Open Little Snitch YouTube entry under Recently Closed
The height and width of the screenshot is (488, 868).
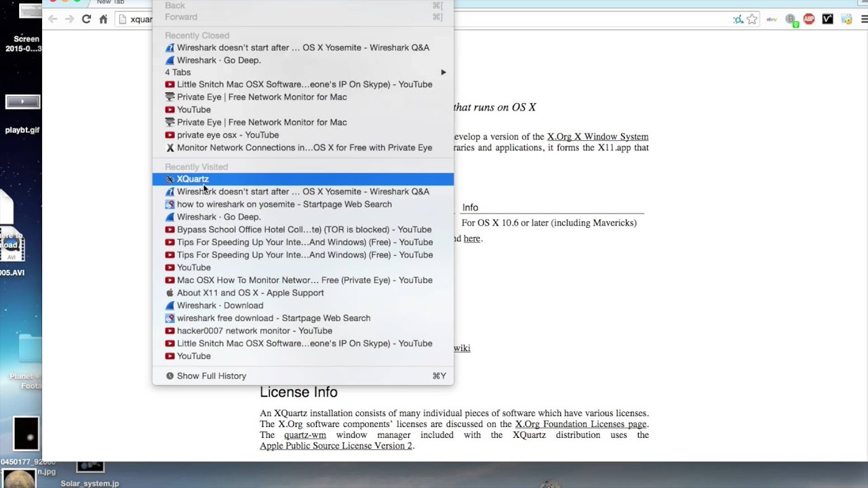click(303, 84)
